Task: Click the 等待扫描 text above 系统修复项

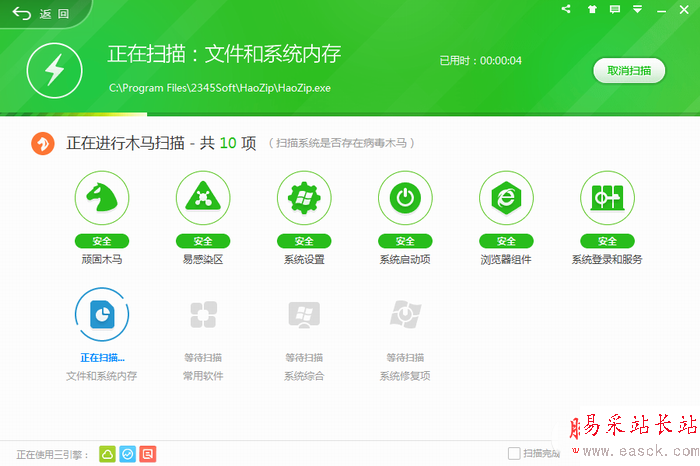Action: pos(405,358)
